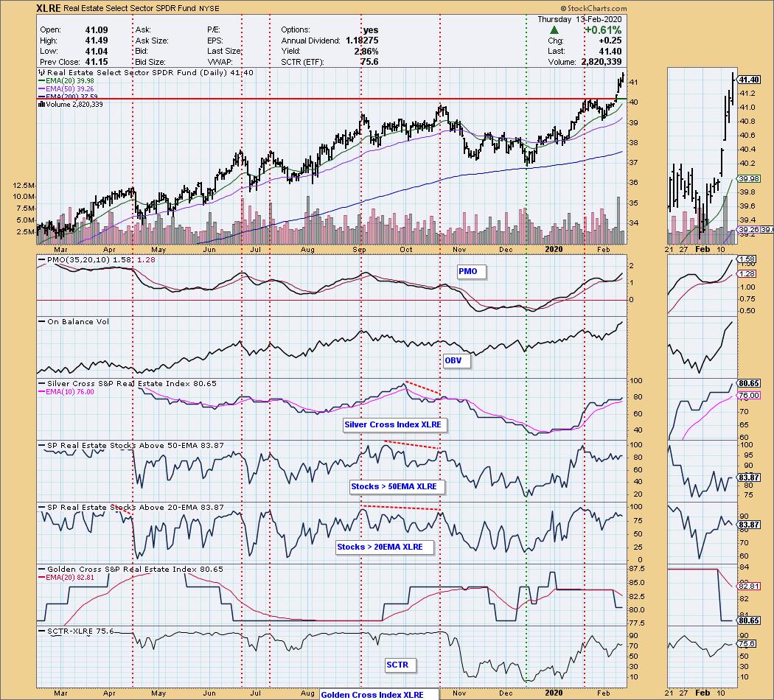Screen dimensions: 774x700
Task: Click the NYSE exchange label
Action: 209,9
